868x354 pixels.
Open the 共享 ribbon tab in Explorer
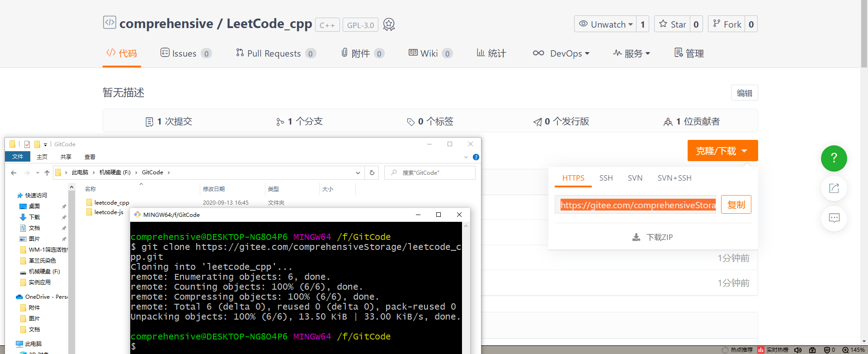pos(66,157)
